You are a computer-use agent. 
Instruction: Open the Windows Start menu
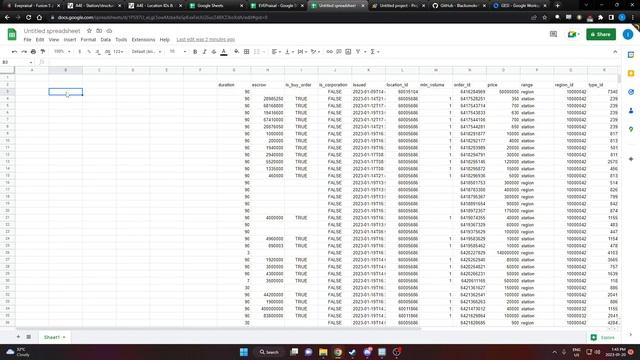pos(244,352)
